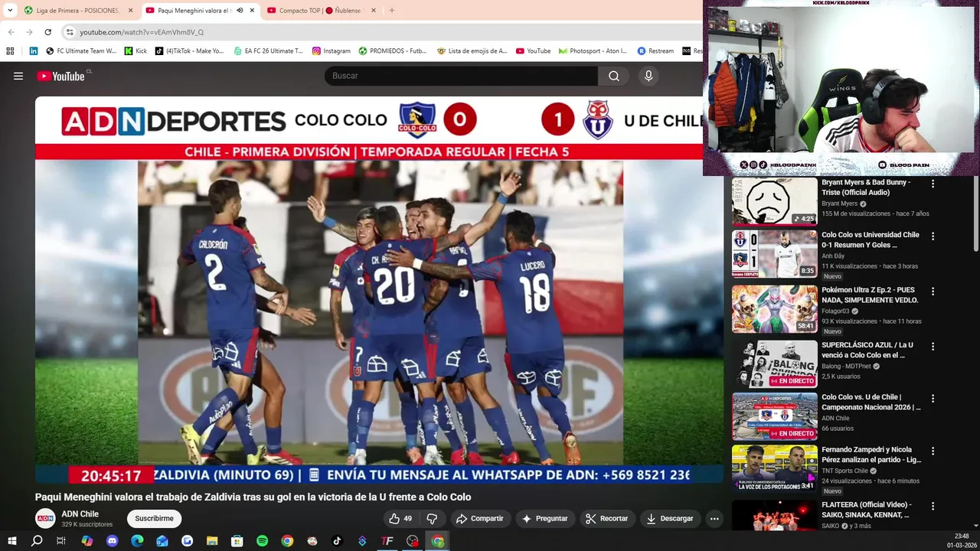
Task: Click the Recortar clip button
Action: 606,519
